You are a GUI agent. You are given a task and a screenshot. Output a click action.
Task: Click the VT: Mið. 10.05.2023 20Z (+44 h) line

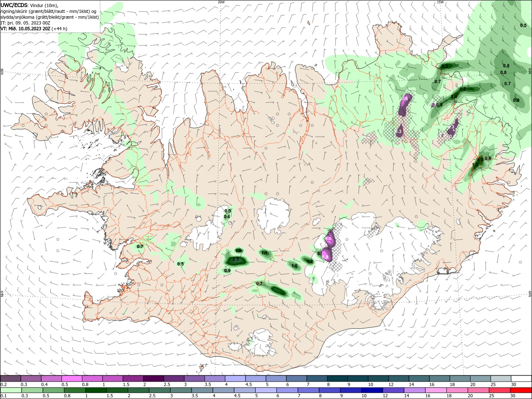[34, 29]
